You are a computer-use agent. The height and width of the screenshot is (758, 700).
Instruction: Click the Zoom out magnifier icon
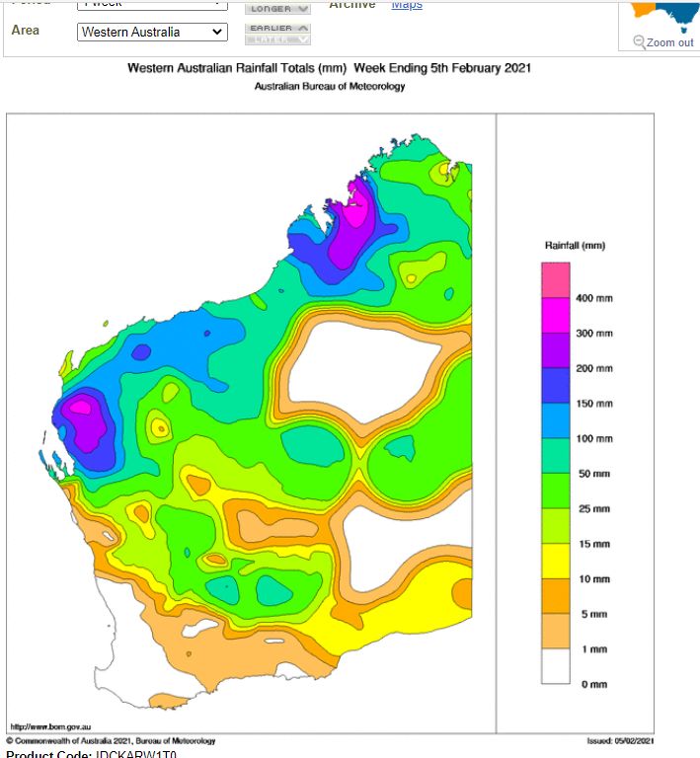(639, 42)
